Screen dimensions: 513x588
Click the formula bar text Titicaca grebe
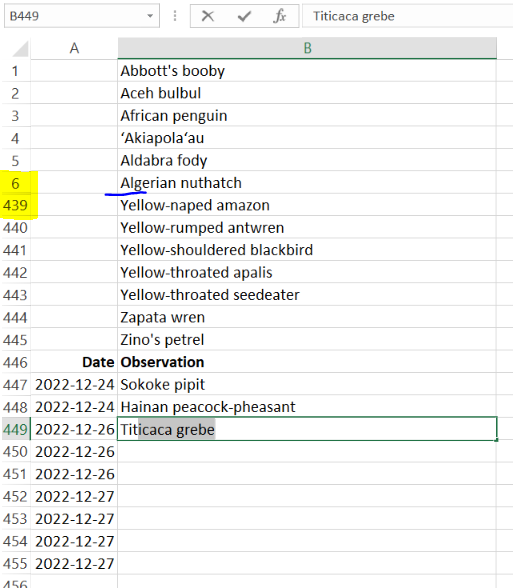(354, 16)
